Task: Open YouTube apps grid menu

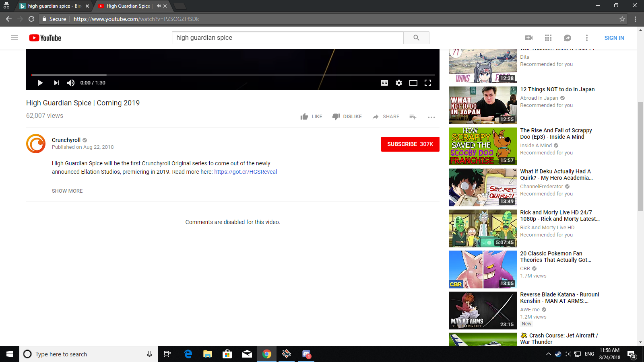Action: point(548,38)
